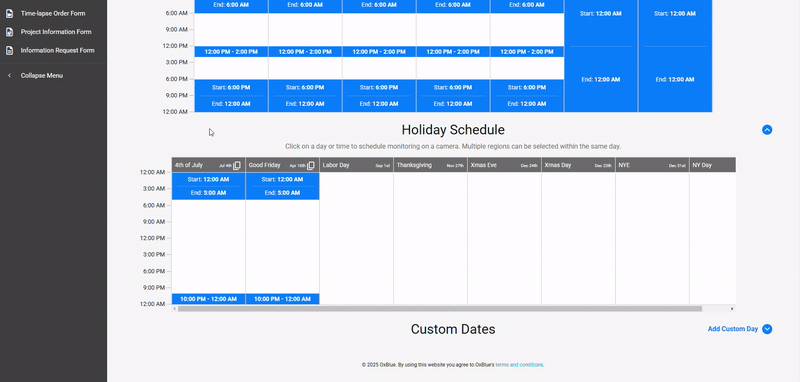
Task: Select the Information Request Form icon
Action: pyautogui.click(x=9, y=50)
